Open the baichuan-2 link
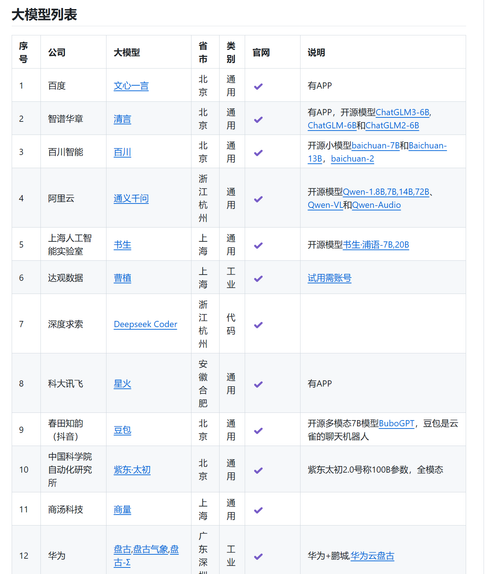This screenshot has width=500, height=574. [x=352, y=159]
